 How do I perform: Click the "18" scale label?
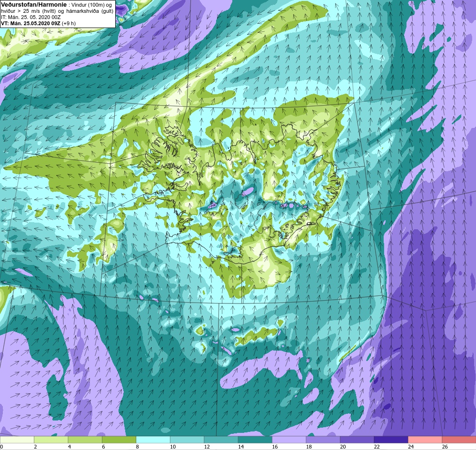[x=309, y=447]
